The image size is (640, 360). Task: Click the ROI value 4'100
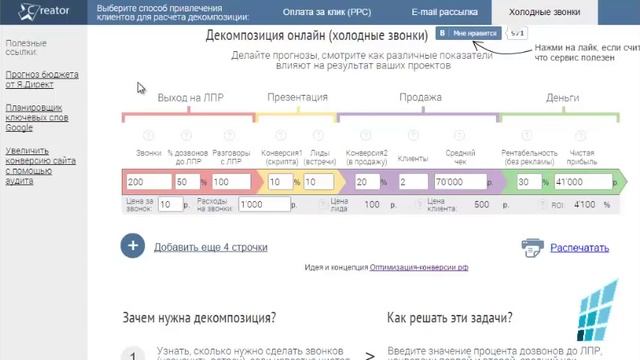[584, 204]
